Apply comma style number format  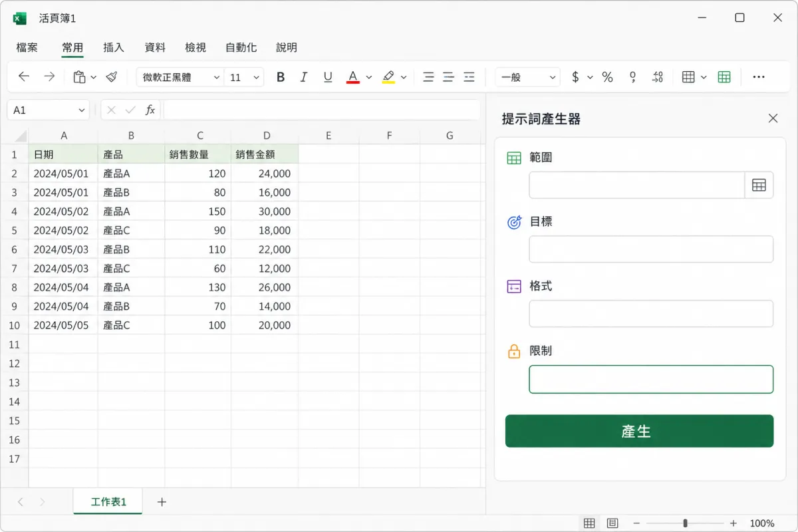(x=633, y=77)
